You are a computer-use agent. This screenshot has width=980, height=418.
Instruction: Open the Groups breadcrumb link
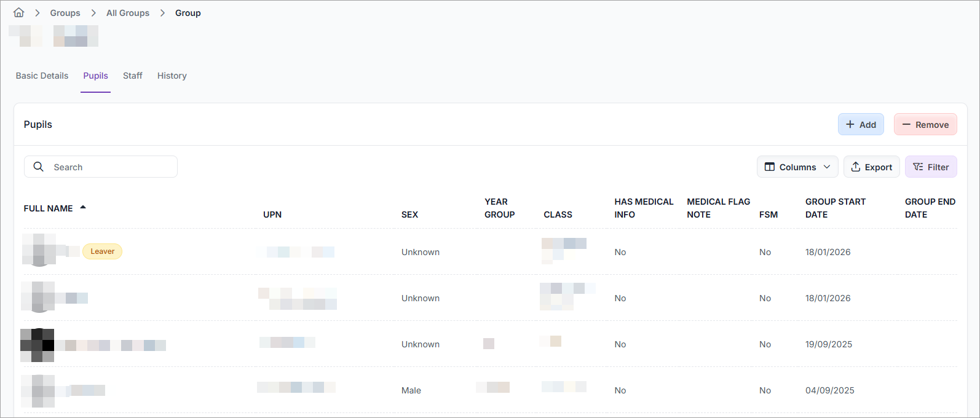[x=65, y=13]
